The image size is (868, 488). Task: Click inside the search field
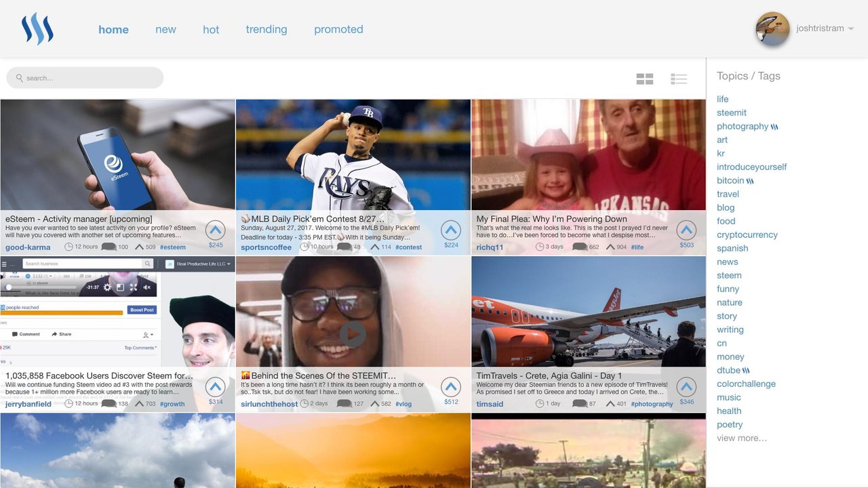[85, 78]
